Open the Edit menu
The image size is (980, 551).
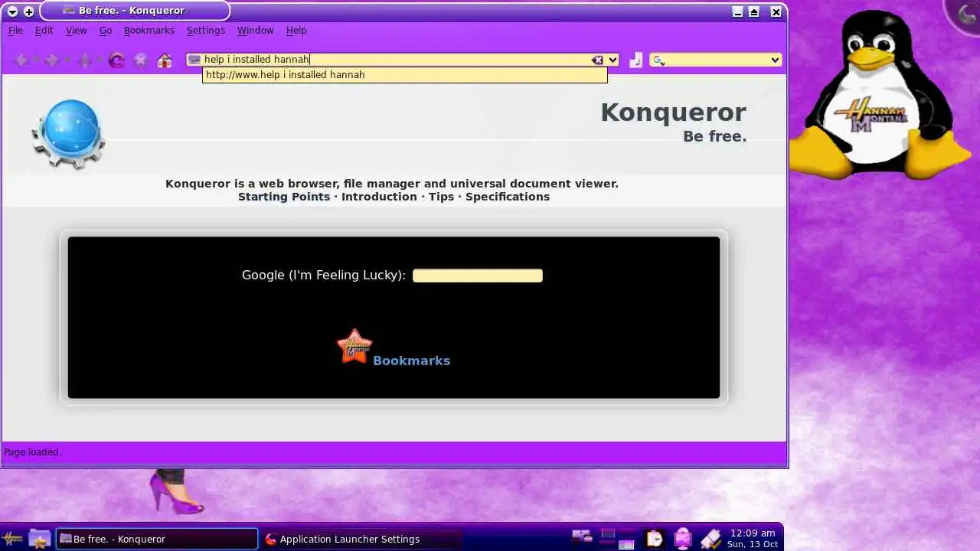click(44, 30)
